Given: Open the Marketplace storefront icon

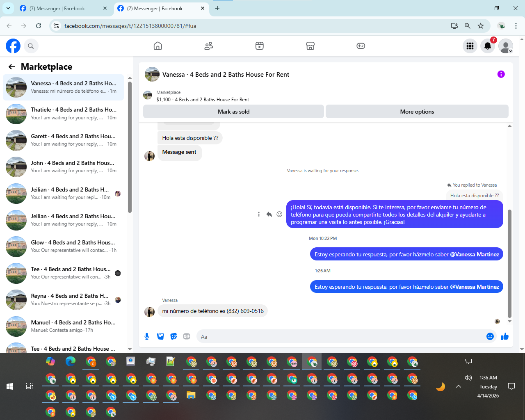Looking at the screenshot, I should 310,46.
